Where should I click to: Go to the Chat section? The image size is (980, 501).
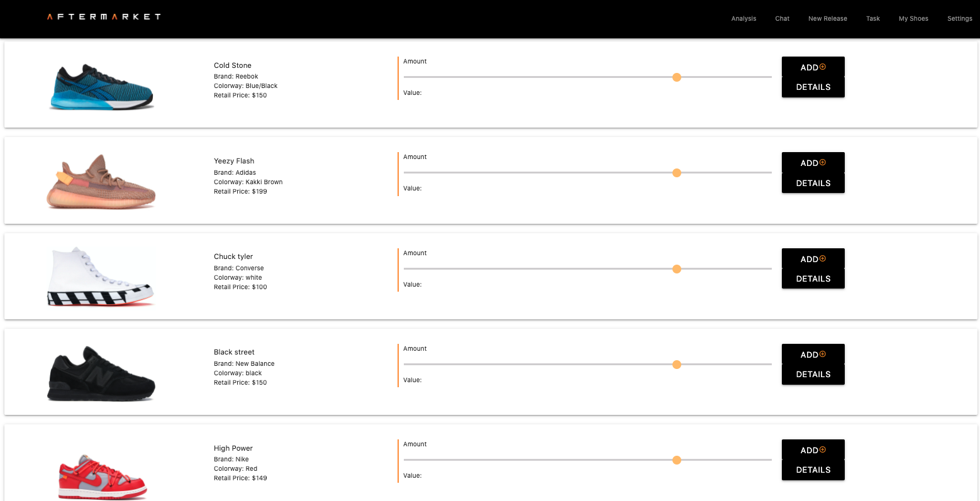[782, 18]
